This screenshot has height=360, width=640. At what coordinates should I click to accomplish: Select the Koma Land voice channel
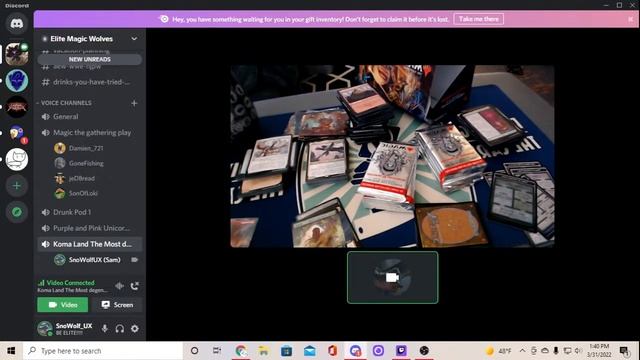(x=90, y=244)
